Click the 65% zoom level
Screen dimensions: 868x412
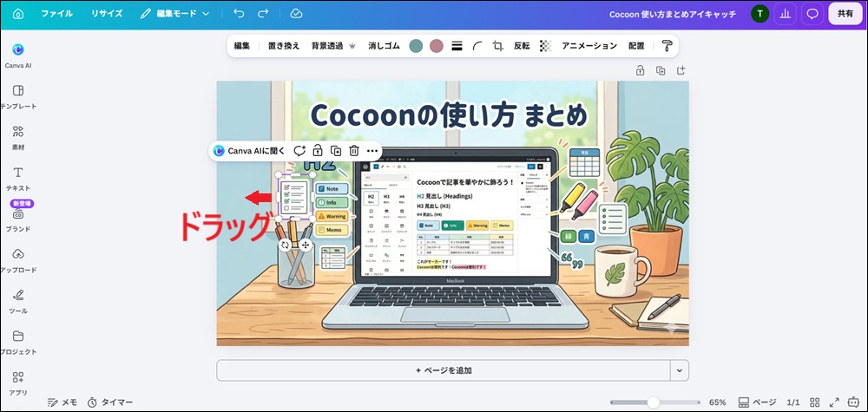[718, 402]
